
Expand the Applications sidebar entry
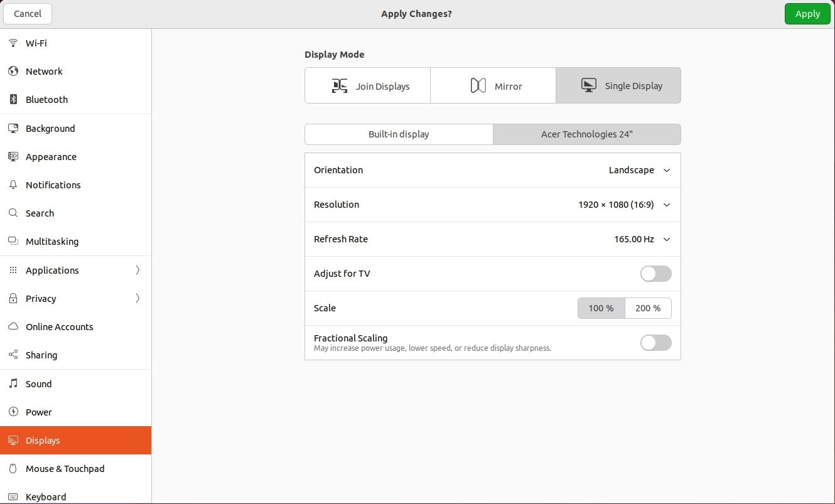[x=75, y=271]
